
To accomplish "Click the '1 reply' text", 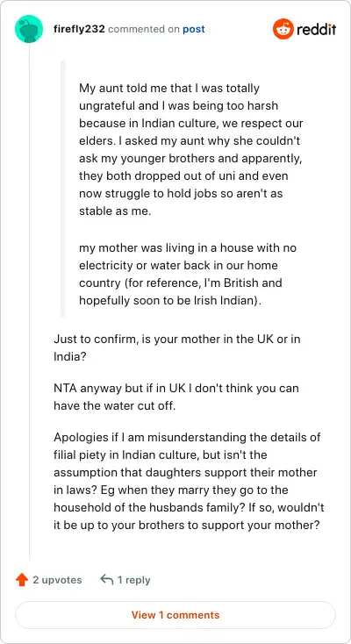I will [134, 580].
